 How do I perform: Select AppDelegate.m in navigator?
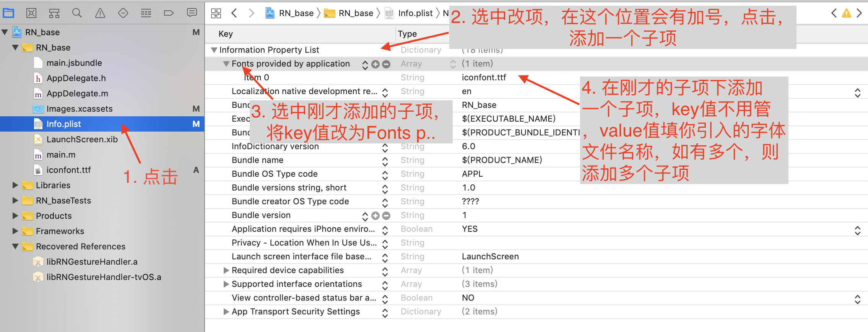click(77, 93)
